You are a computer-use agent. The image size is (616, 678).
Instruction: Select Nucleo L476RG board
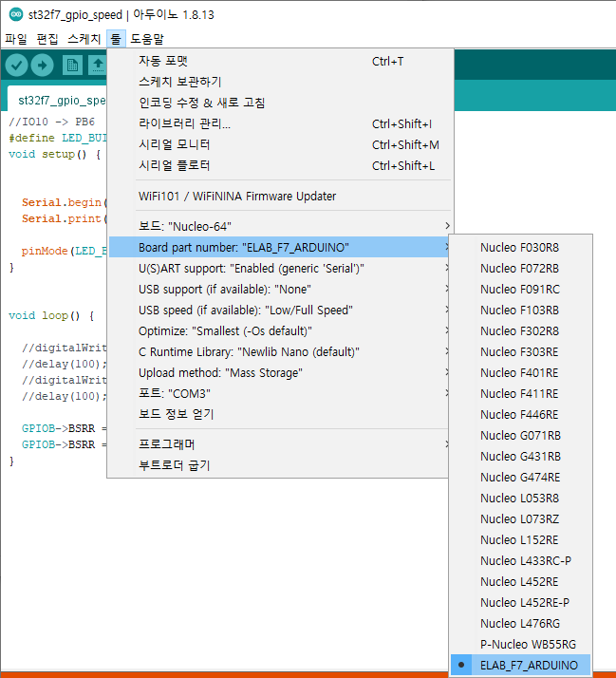point(520,624)
